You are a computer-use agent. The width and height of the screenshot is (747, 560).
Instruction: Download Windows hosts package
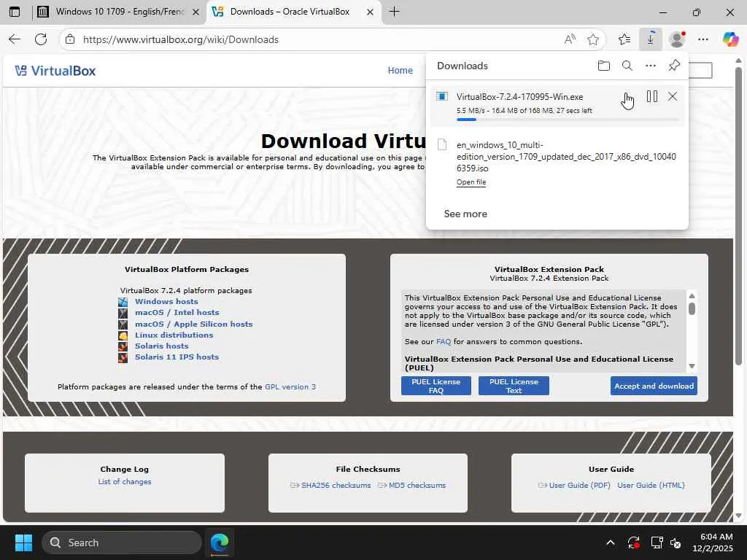click(166, 301)
